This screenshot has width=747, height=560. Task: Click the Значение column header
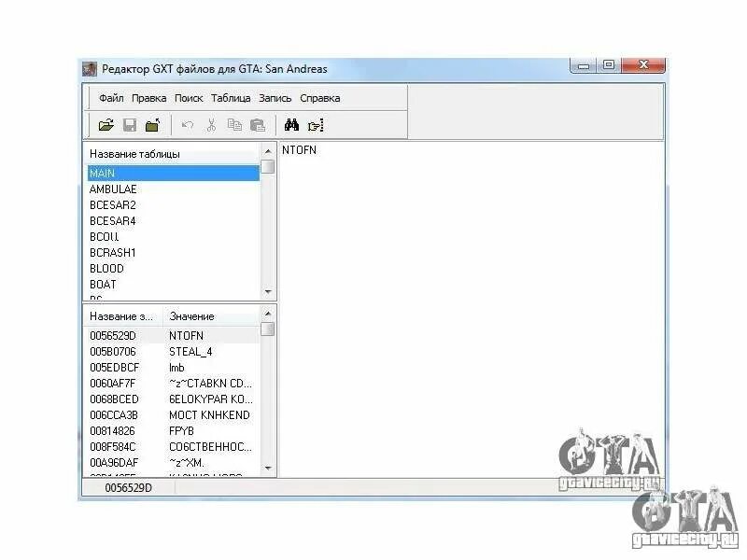click(x=211, y=316)
